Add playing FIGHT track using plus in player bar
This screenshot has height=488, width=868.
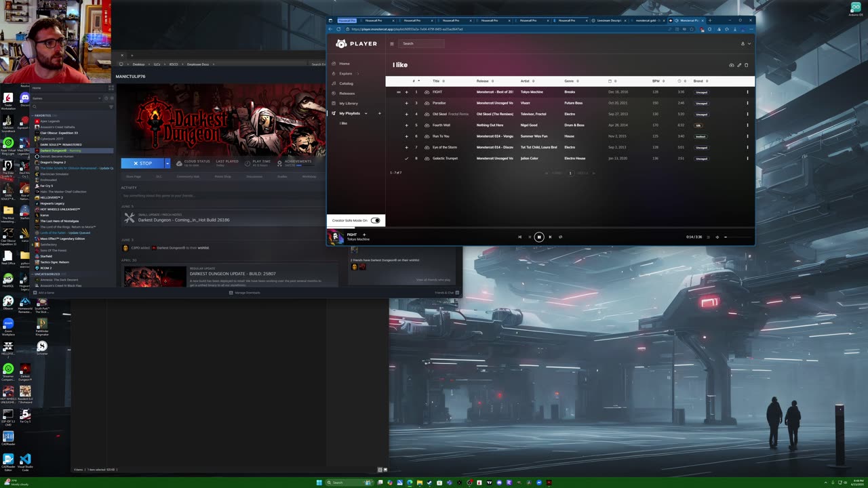[364, 235]
